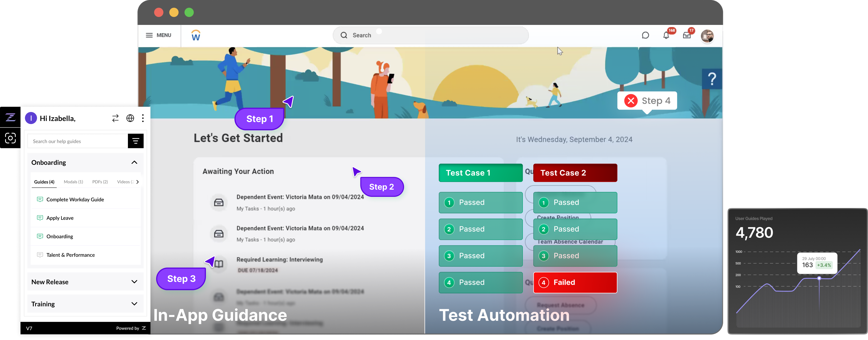Select Test Case 1 step 3 Passed
Image resolution: width=868 pixels, height=340 pixels.
(480, 256)
